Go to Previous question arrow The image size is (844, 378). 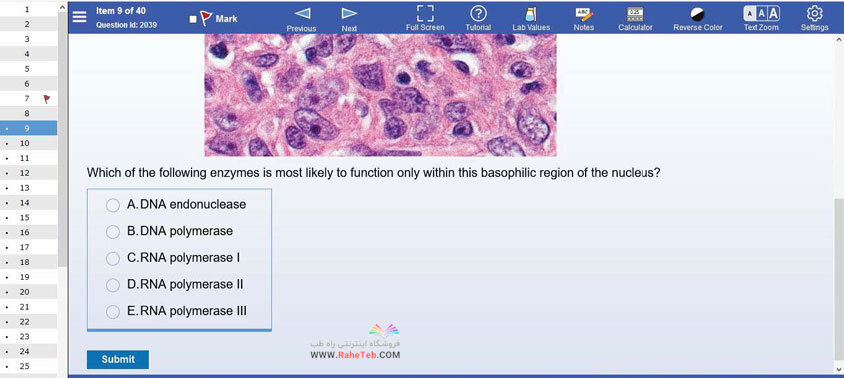pyautogui.click(x=303, y=13)
